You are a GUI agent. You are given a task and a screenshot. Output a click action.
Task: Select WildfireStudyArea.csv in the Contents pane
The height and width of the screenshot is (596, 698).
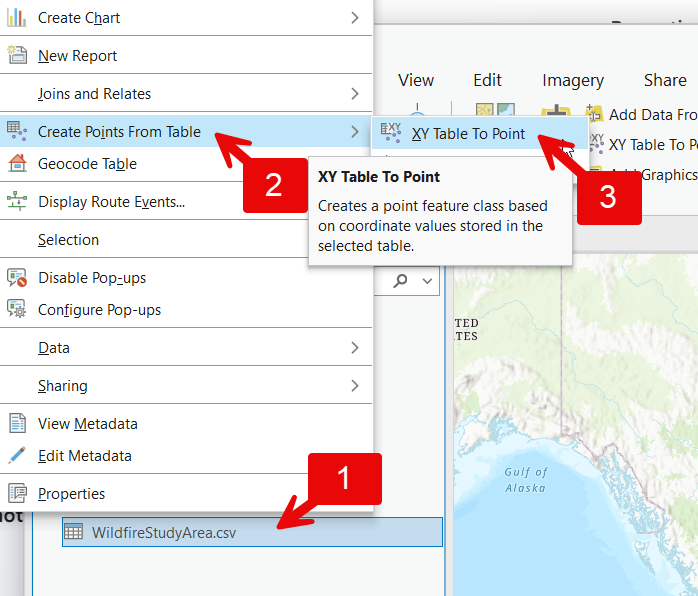(x=166, y=532)
